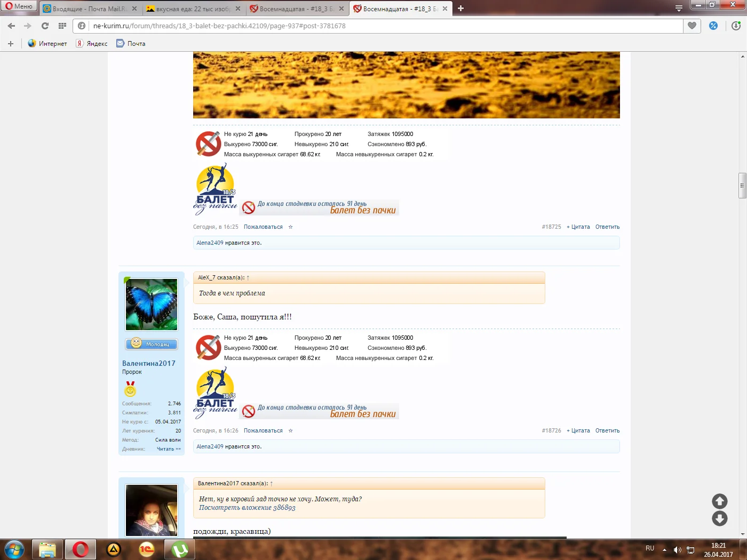Expand the tab list menu arrow
The width and height of the screenshot is (747, 560).
click(x=679, y=9)
